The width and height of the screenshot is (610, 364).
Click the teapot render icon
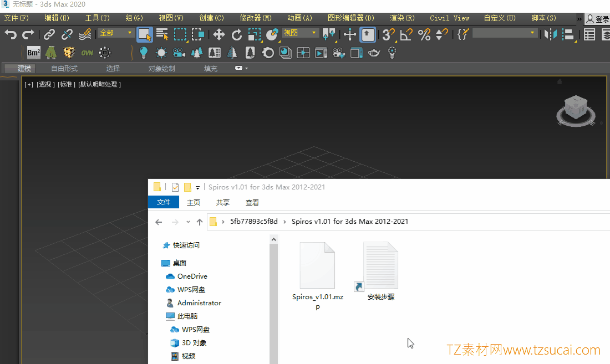(x=374, y=53)
